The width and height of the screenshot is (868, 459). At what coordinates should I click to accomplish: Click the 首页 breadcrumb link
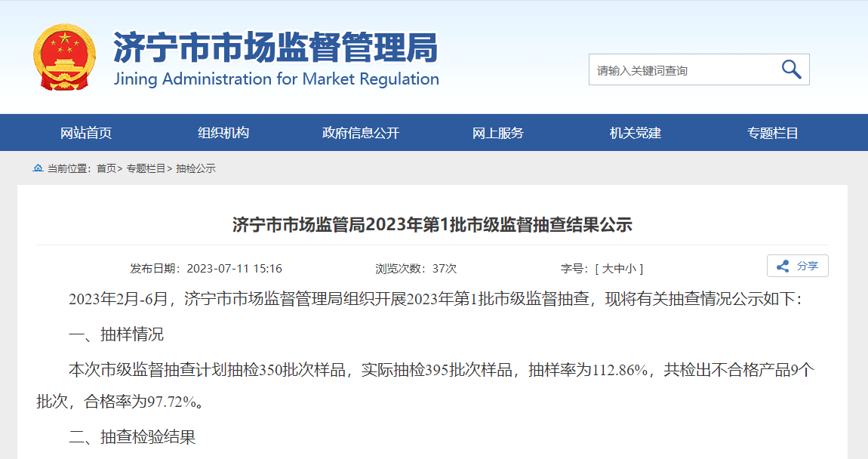point(106,168)
